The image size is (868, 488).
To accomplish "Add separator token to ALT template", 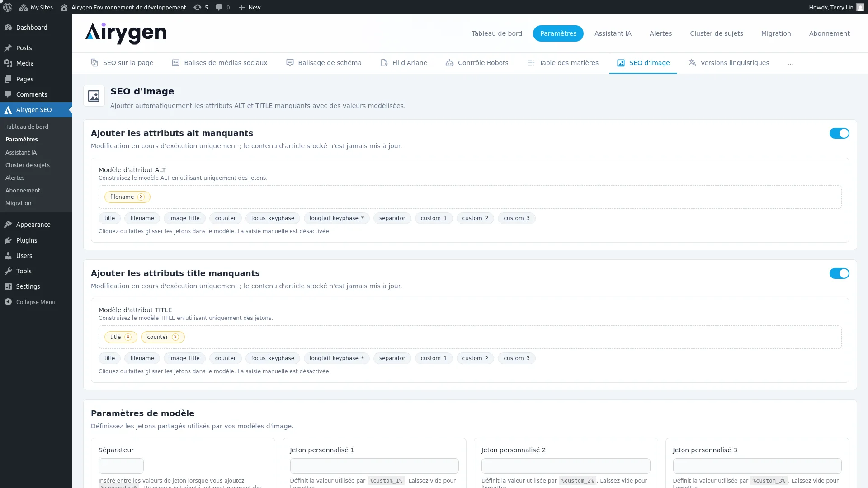I will click(x=392, y=218).
